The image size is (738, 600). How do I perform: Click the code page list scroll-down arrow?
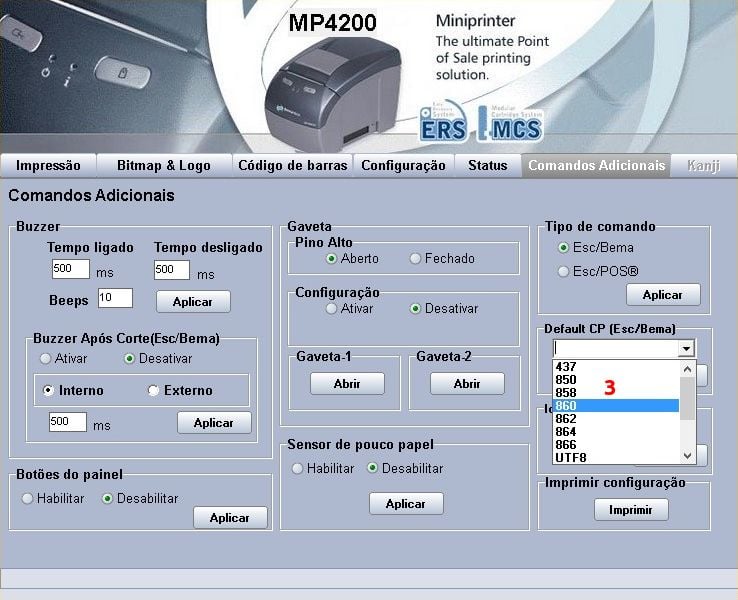[x=687, y=456]
